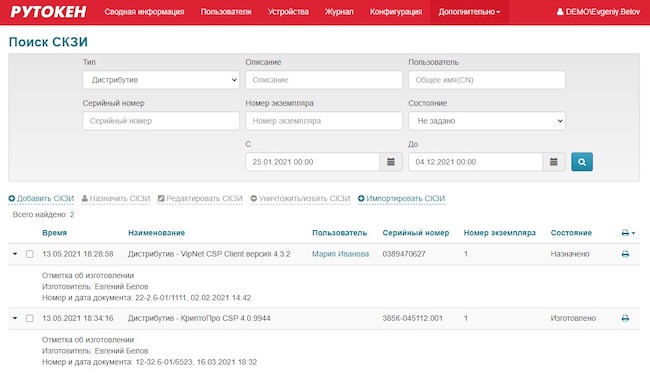Click the Редактировать СКЗИ link

[200, 199]
